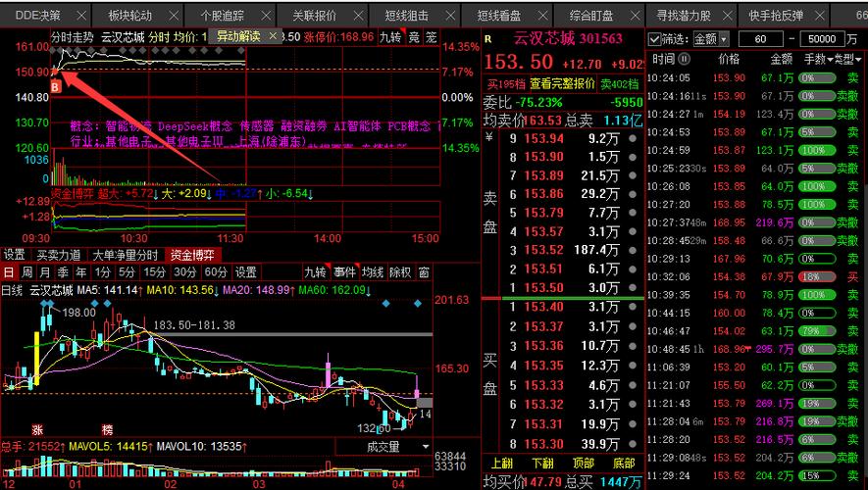Close the 短线狙击 tab
868x490 pixels.
tap(450, 16)
